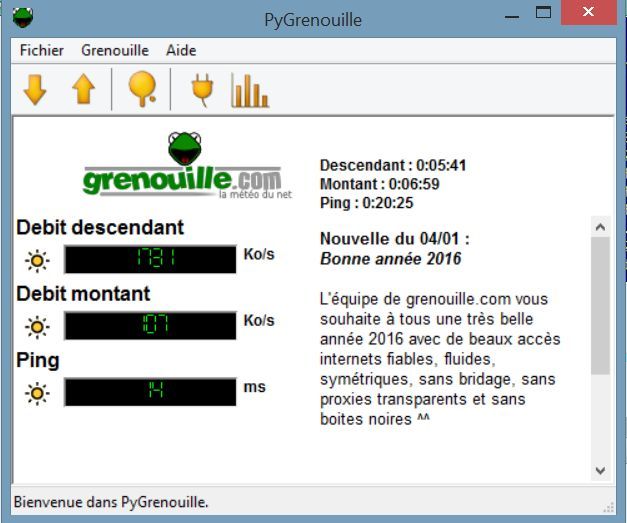Click the frog icon in title bar

(x=22, y=17)
